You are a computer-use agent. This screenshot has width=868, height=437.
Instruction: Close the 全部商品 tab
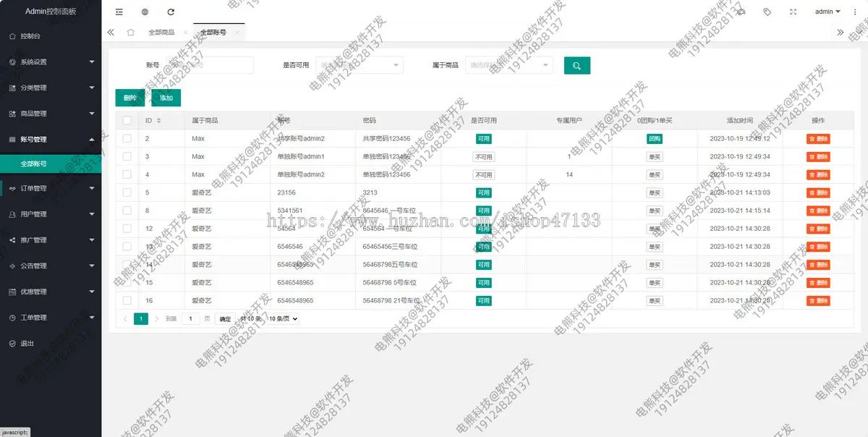[x=186, y=33]
